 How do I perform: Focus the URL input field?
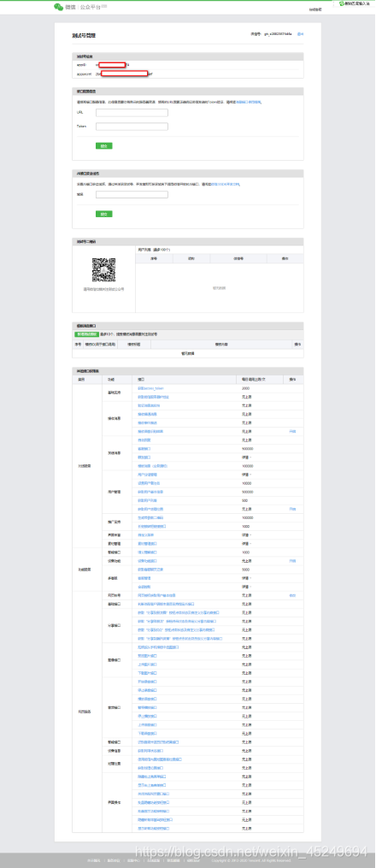coord(132,113)
